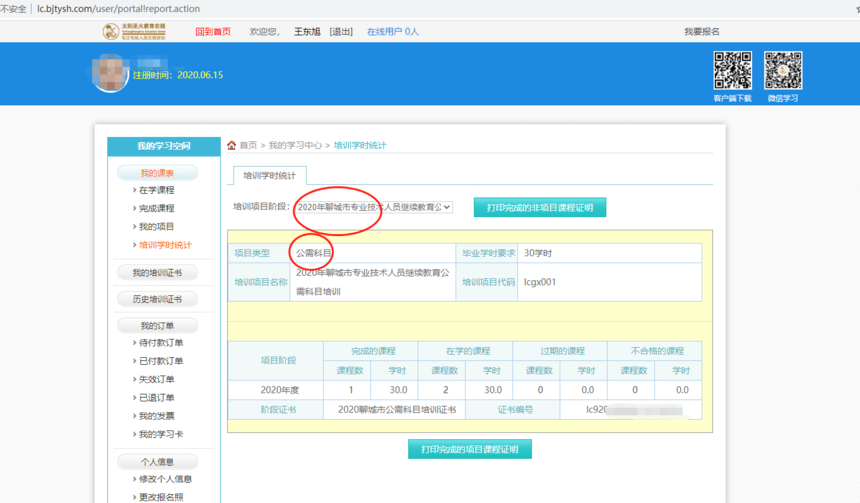Click the 我的学习空间 sidebar header
This screenshot has height=503, width=860.
tap(164, 146)
